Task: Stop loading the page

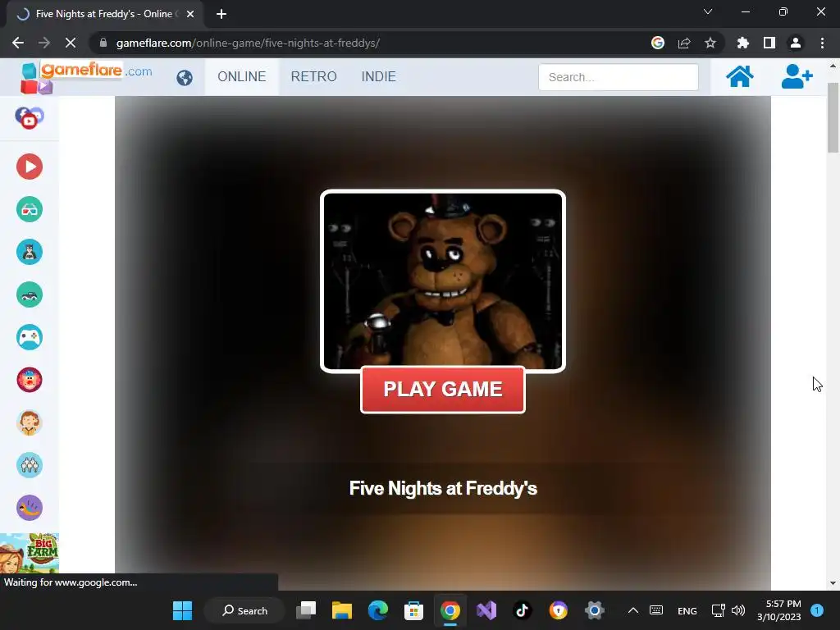Action: [71, 43]
